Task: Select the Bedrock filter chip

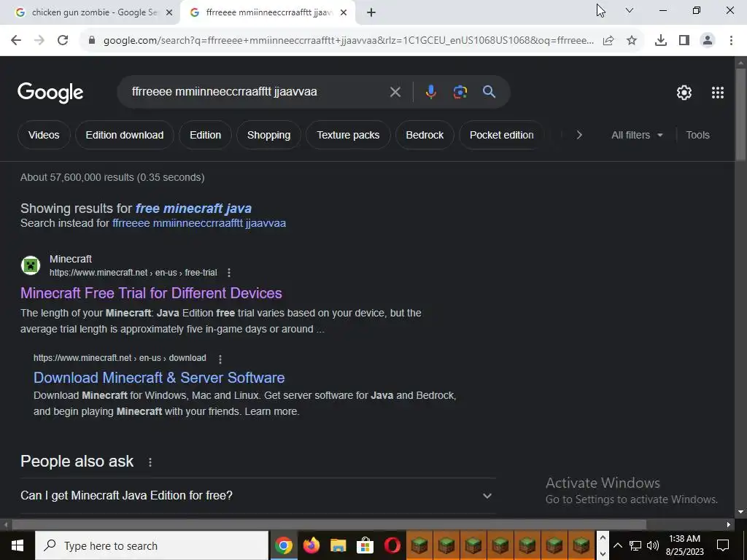Action: tap(425, 135)
